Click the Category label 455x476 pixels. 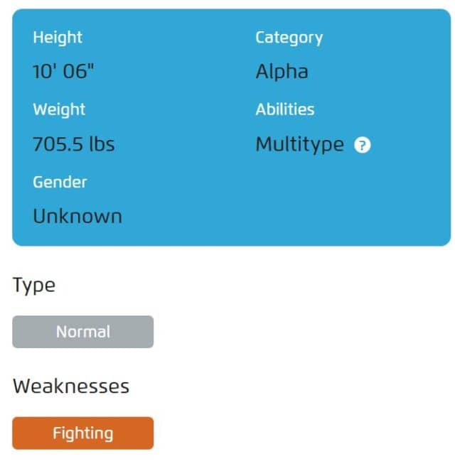(x=289, y=38)
